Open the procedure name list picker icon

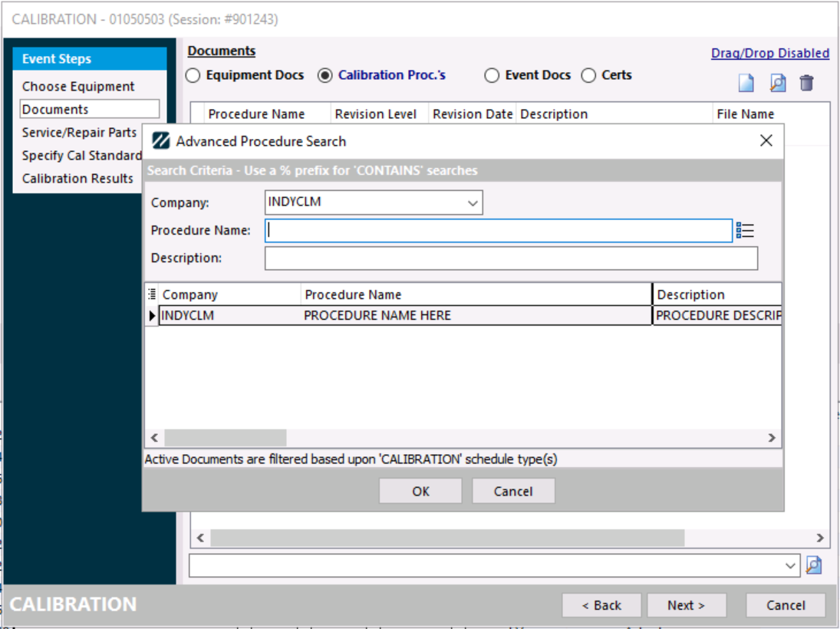(745, 230)
